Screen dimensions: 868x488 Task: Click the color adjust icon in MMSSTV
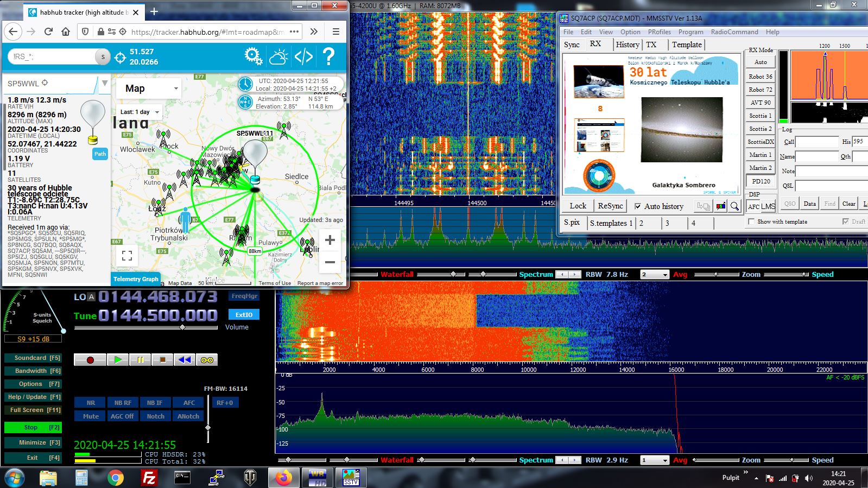tap(720, 206)
